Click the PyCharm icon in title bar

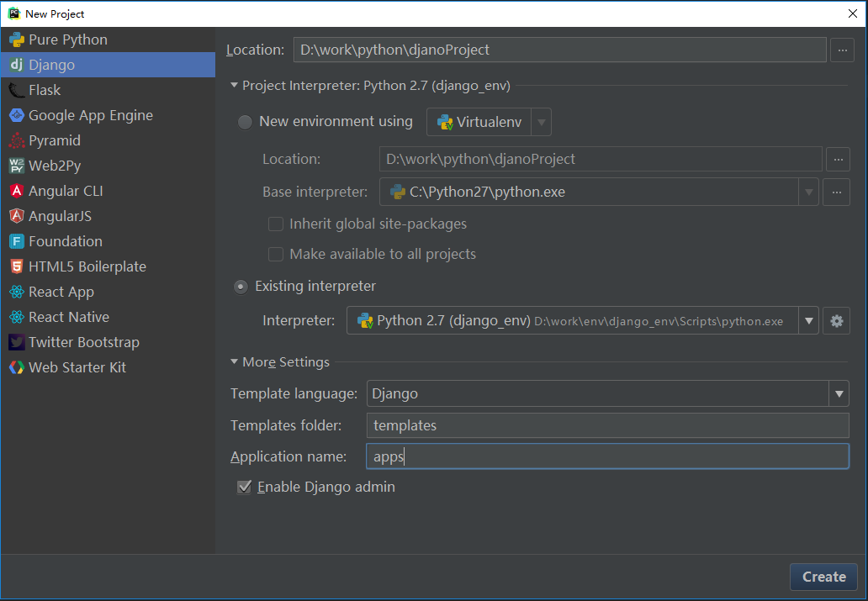click(13, 13)
